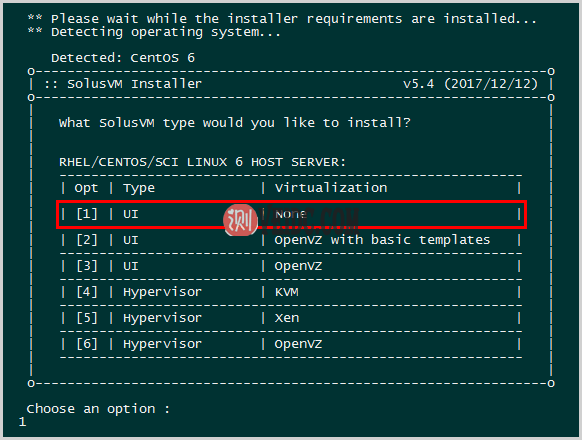This screenshot has width=582, height=440.
Task: Click option '[1]' in the table
Action: [x=87, y=214]
